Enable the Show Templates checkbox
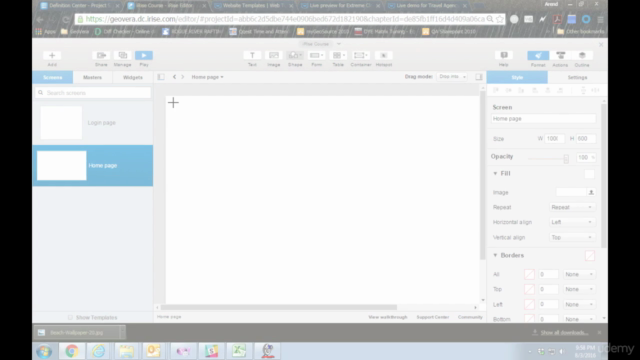 tap(70, 317)
